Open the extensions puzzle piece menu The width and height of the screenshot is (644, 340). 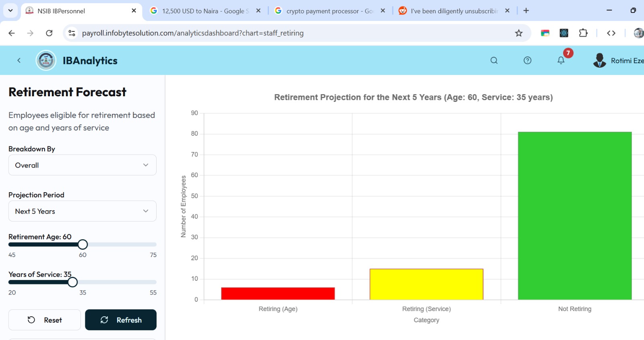point(583,33)
